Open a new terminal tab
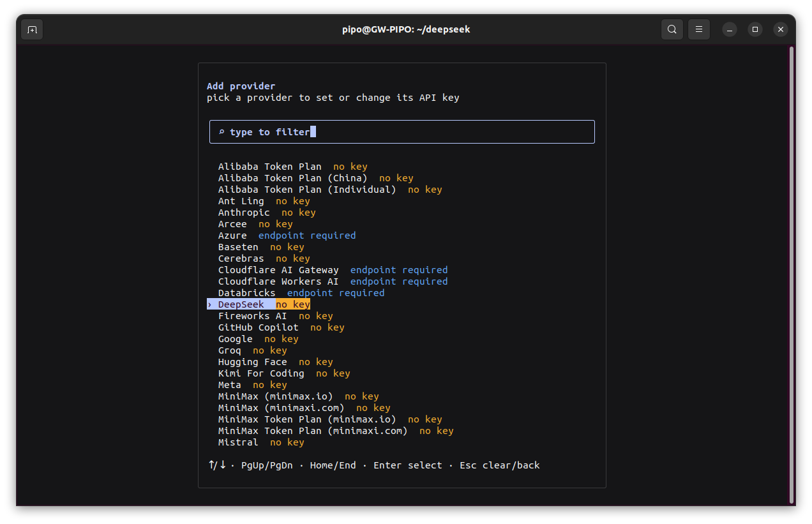This screenshot has width=812, height=524. click(32, 29)
